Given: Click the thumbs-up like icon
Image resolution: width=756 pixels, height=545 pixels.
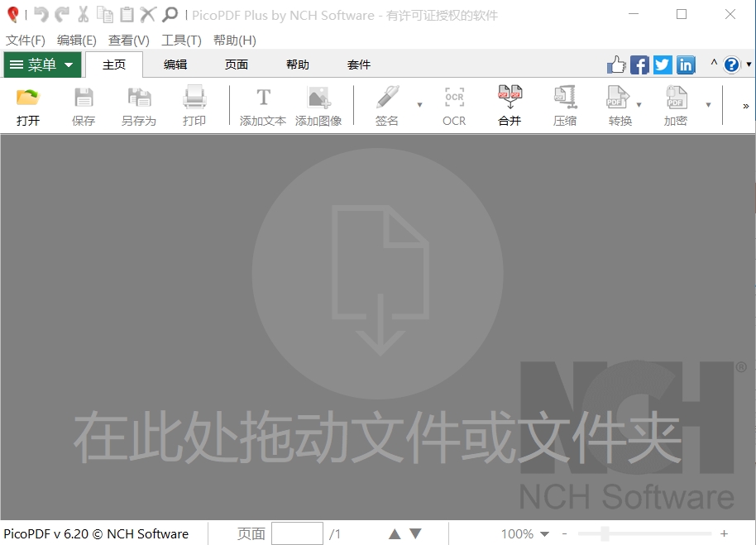Looking at the screenshot, I should click(x=616, y=65).
